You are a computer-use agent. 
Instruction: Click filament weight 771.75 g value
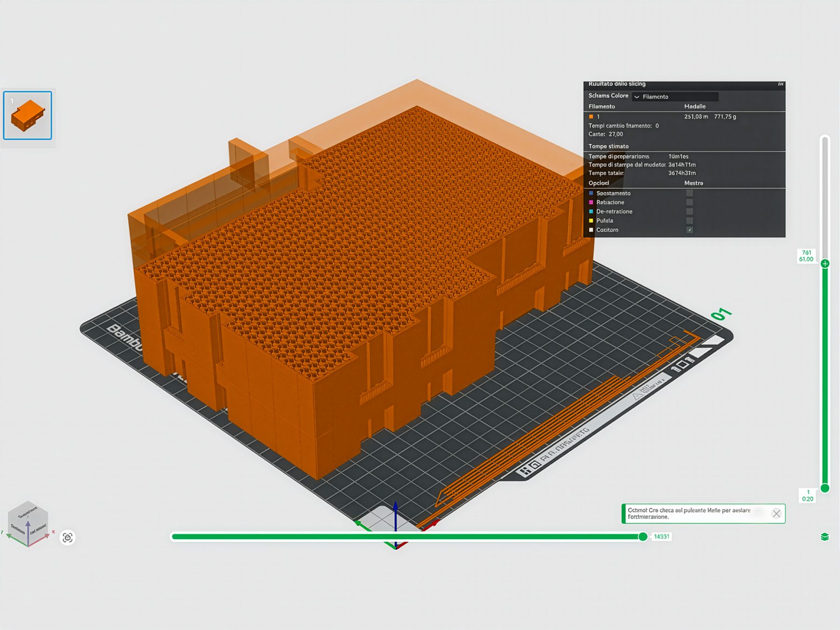[x=725, y=117]
